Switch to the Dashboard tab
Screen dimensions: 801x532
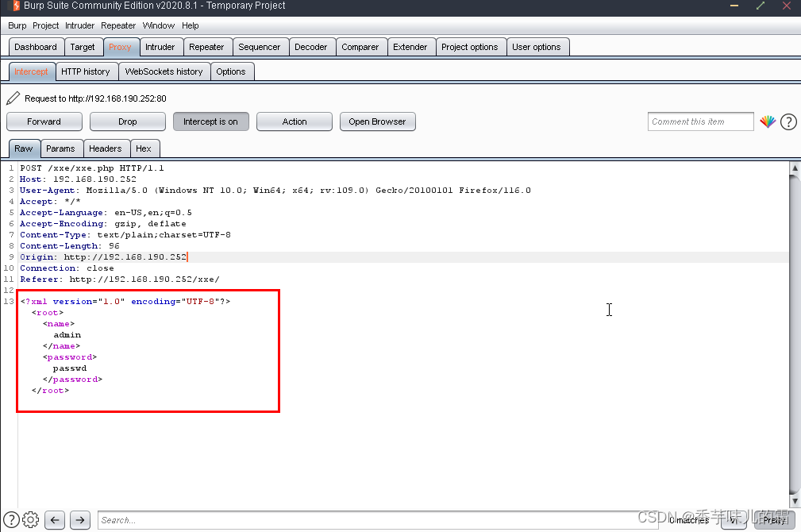pos(36,47)
